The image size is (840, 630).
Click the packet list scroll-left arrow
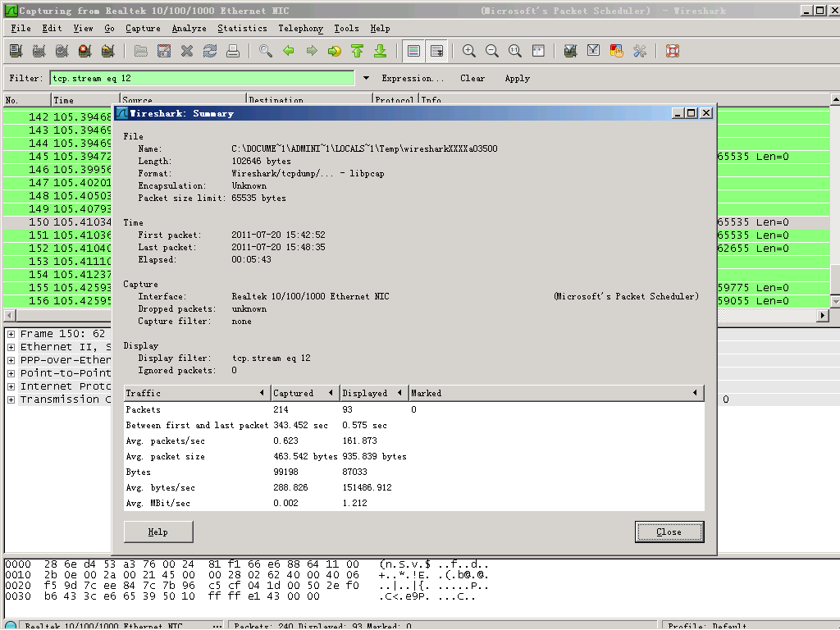(10, 316)
